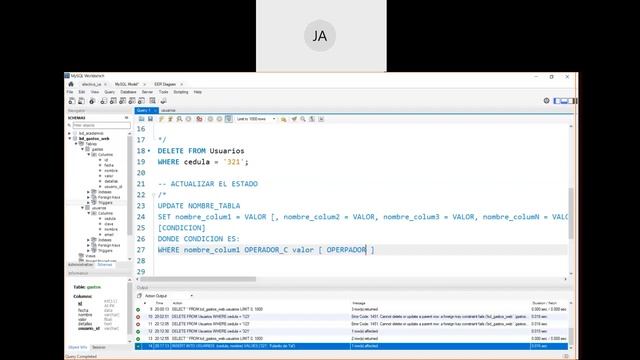Click the commit transaction icon
The width and height of the screenshot is (640, 360).
pos(210,119)
